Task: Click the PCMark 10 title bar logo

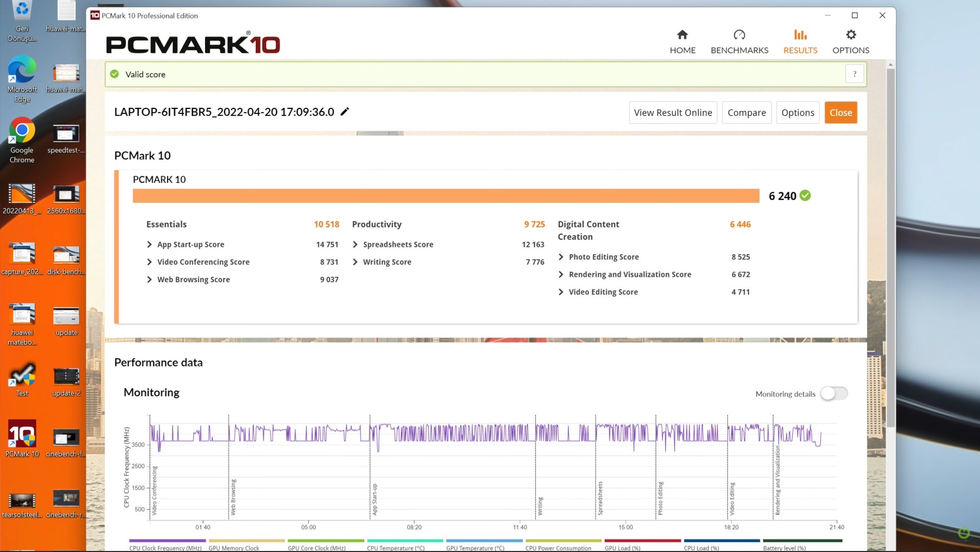Action: [x=95, y=15]
